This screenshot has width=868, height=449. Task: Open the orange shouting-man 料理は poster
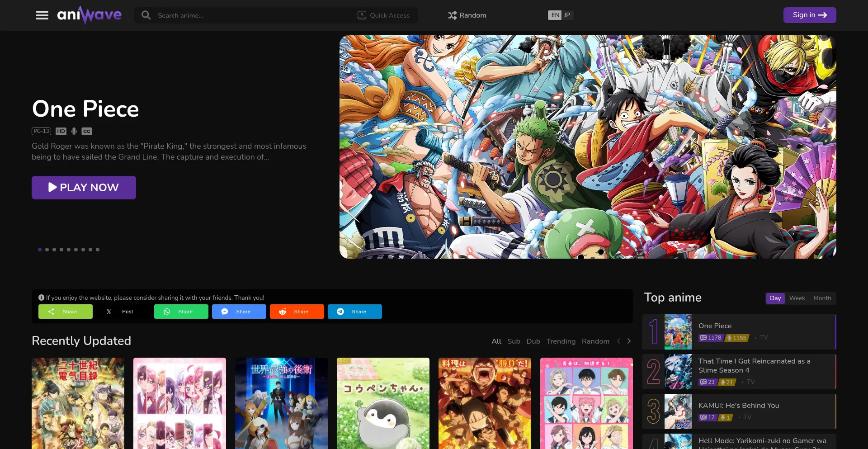[485, 403]
